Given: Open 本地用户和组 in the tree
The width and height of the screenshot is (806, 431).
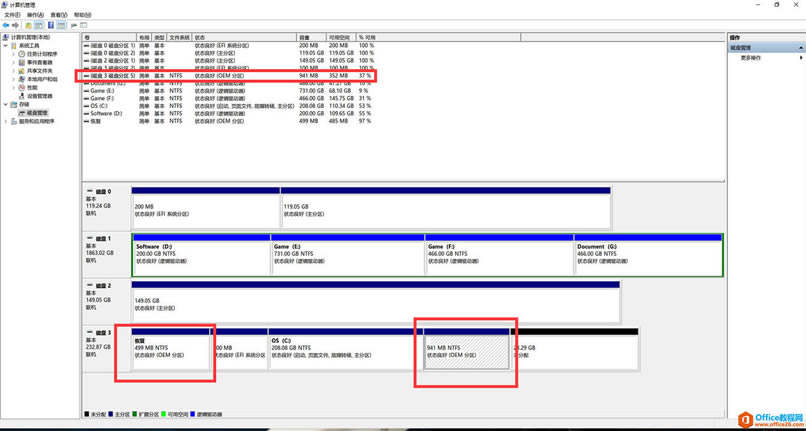Looking at the screenshot, I should pos(38,79).
